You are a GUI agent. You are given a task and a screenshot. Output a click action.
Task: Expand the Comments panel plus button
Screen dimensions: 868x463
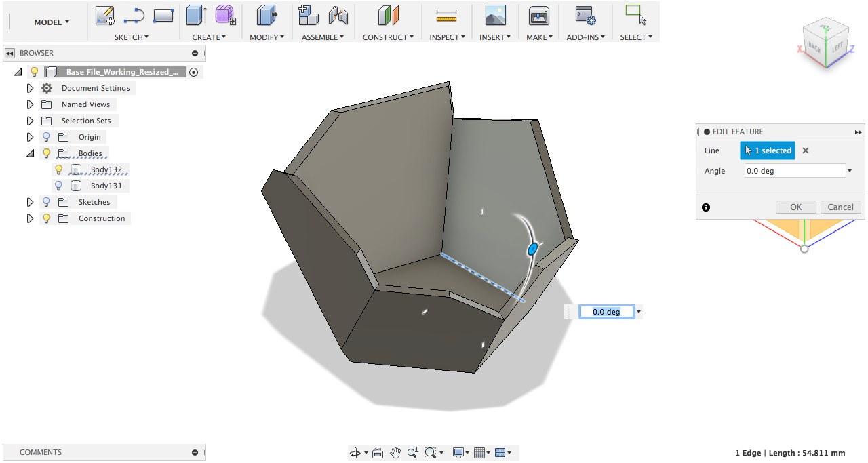point(195,452)
